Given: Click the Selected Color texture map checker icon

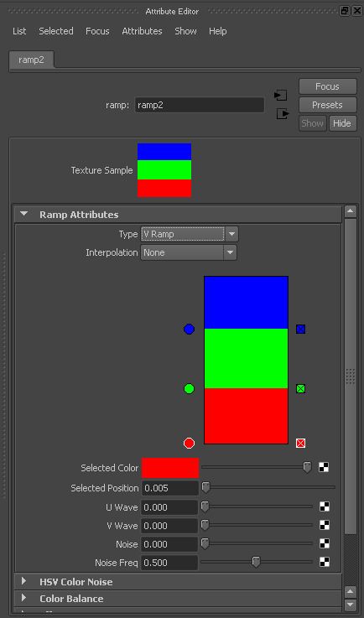Looking at the screenshot, I should [x=324, y=467].
